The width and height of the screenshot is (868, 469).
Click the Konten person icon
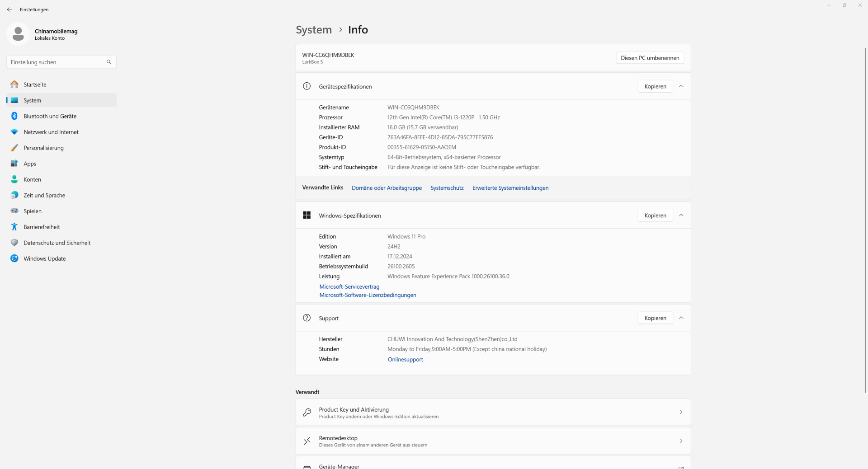click(x=14, y=179)
